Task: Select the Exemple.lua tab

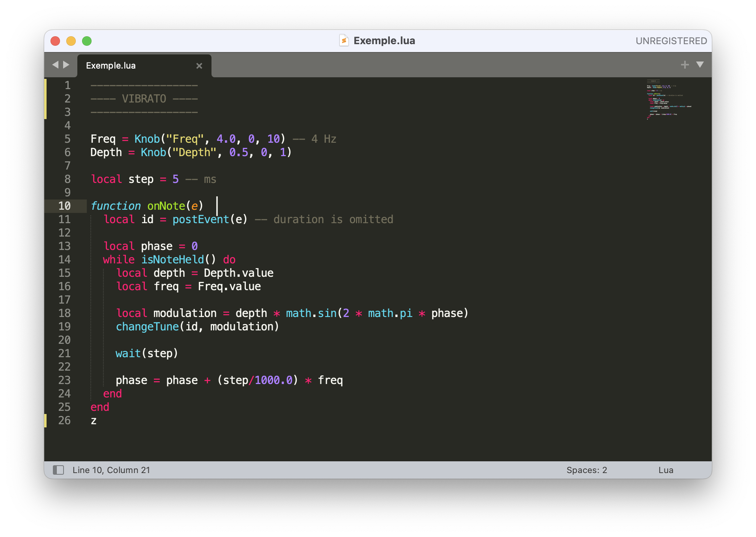Action: tap(144, 65)
